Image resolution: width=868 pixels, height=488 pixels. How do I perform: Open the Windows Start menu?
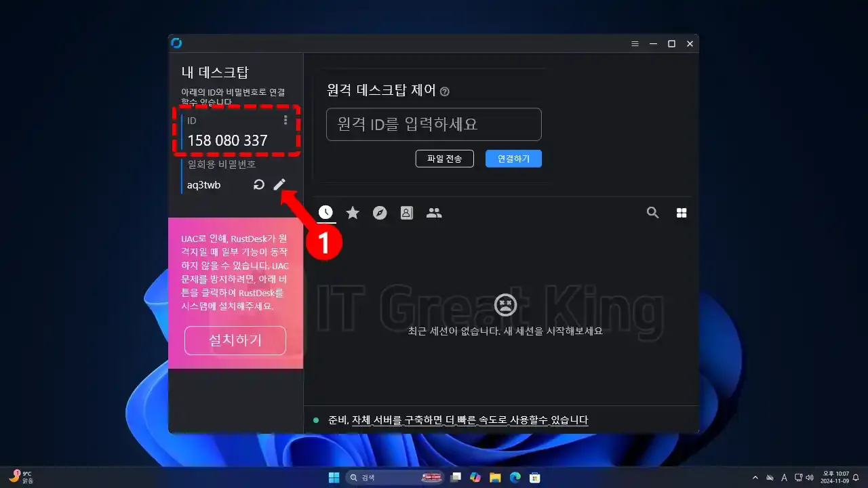pos(334,477)
